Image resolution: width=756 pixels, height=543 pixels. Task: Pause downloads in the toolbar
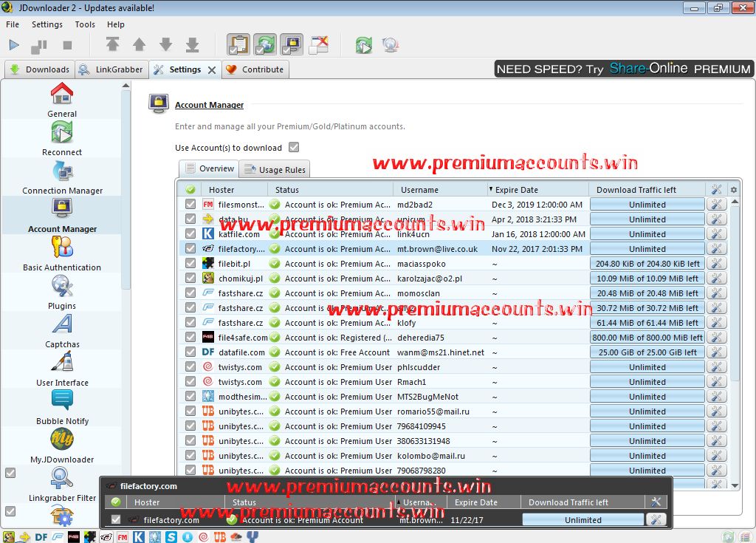pos(39,47)
